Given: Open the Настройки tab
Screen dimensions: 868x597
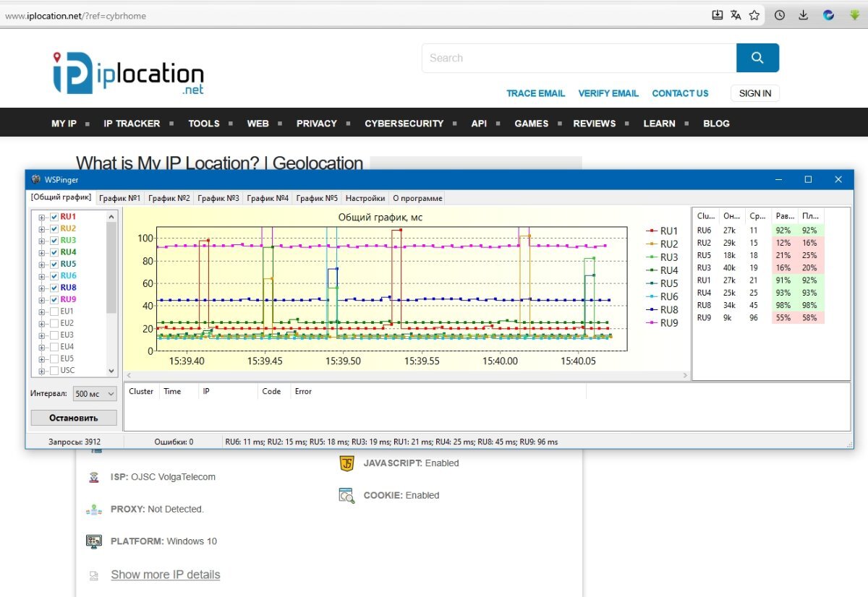Looking at the screenshot, I should coord(365,198).
